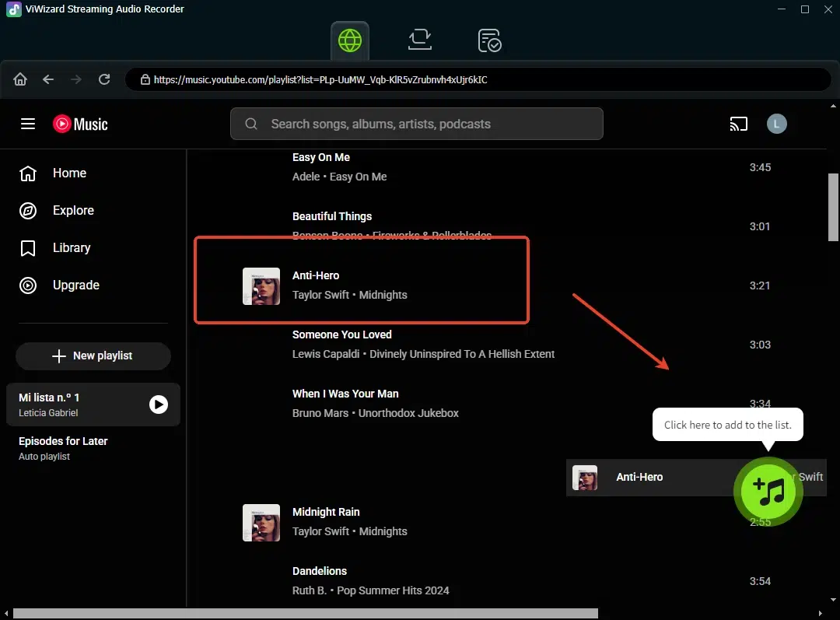Play Mi lista n.º 1 playlist
This screenshot has width=840, height=620.
coord(158,404)
